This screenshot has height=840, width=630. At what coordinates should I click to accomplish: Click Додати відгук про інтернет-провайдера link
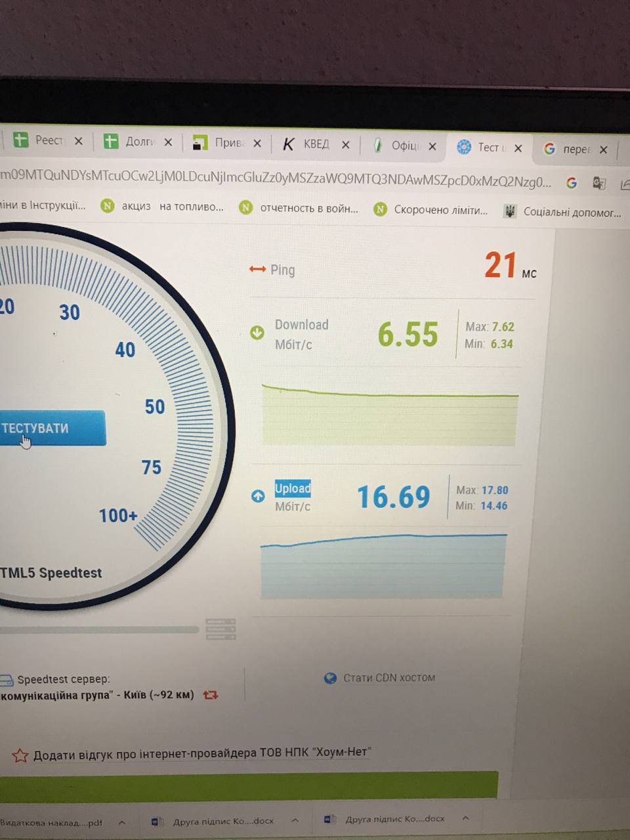coord(202,753)
